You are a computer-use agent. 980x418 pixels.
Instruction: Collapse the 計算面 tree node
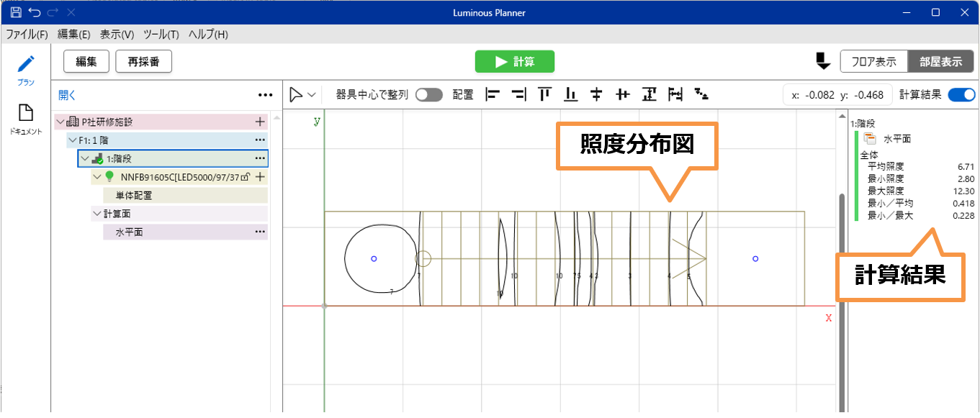click(97, 214)
